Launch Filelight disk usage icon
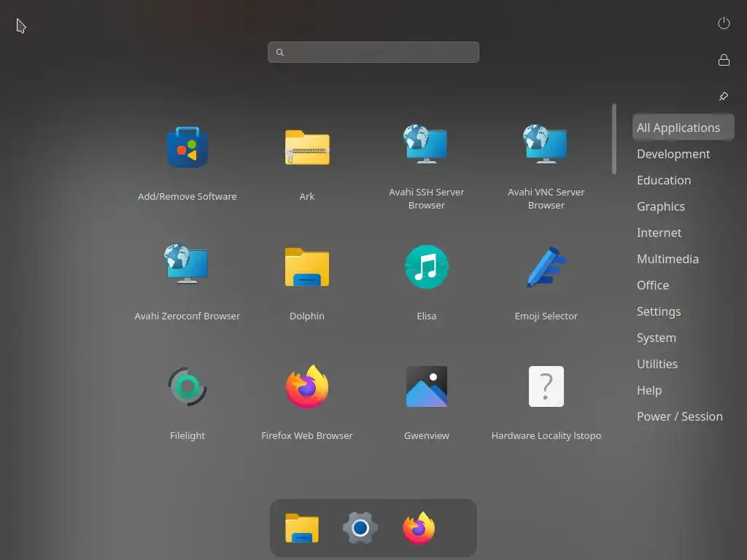Viewport: 747px width, 560px height. [187, 386]
